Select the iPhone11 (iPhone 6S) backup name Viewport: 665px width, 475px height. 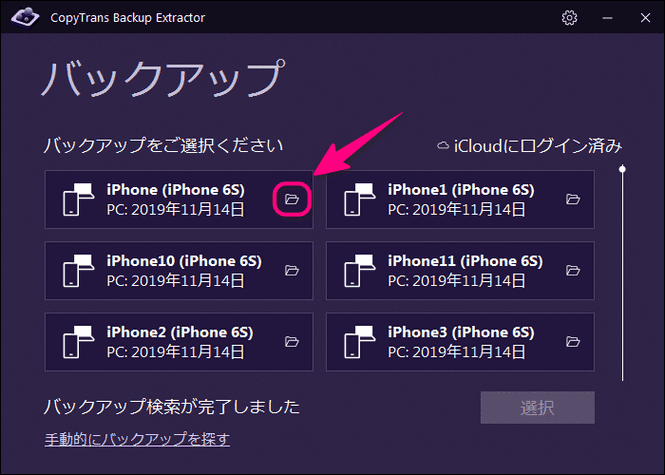tap(465, 261)
